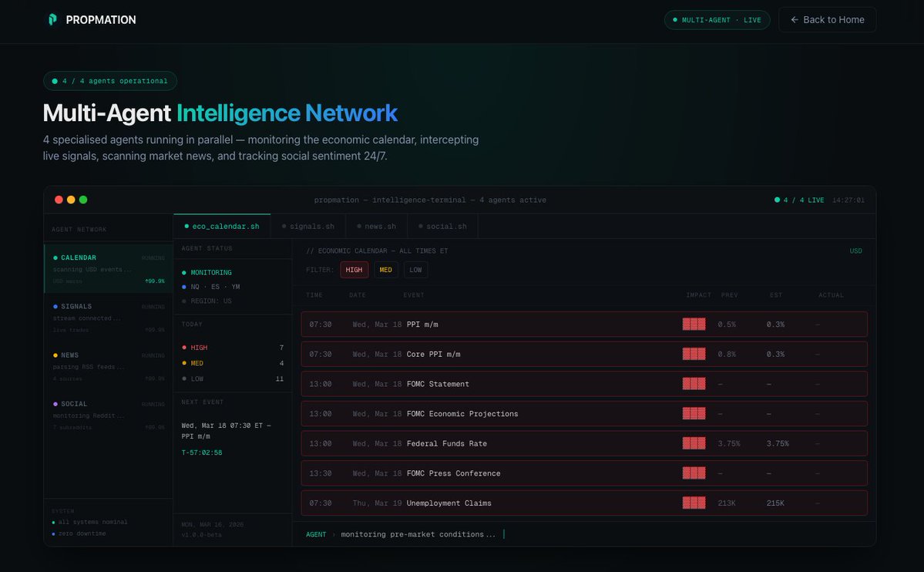
Task: Click the 3.75% PREV value
Action: [729, 443]
